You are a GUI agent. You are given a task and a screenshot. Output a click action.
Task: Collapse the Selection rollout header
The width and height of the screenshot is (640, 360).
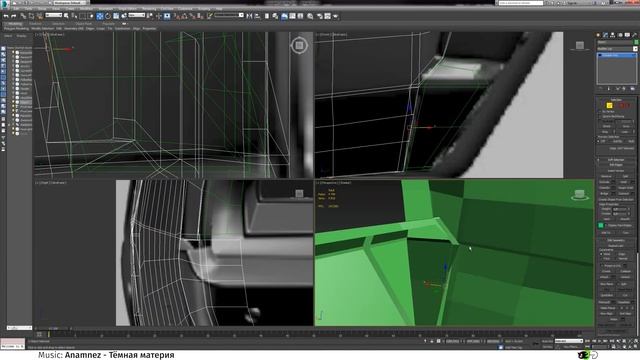point(616,100)
